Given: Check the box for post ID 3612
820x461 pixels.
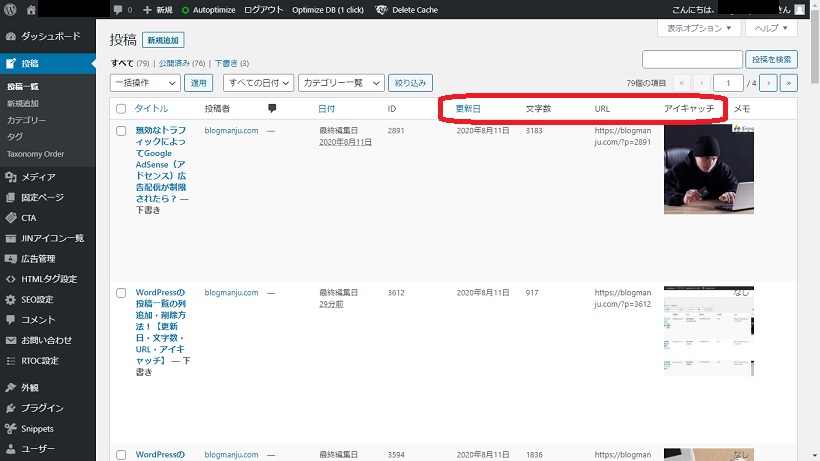Looking at the screenshot, I should (121, 293).
